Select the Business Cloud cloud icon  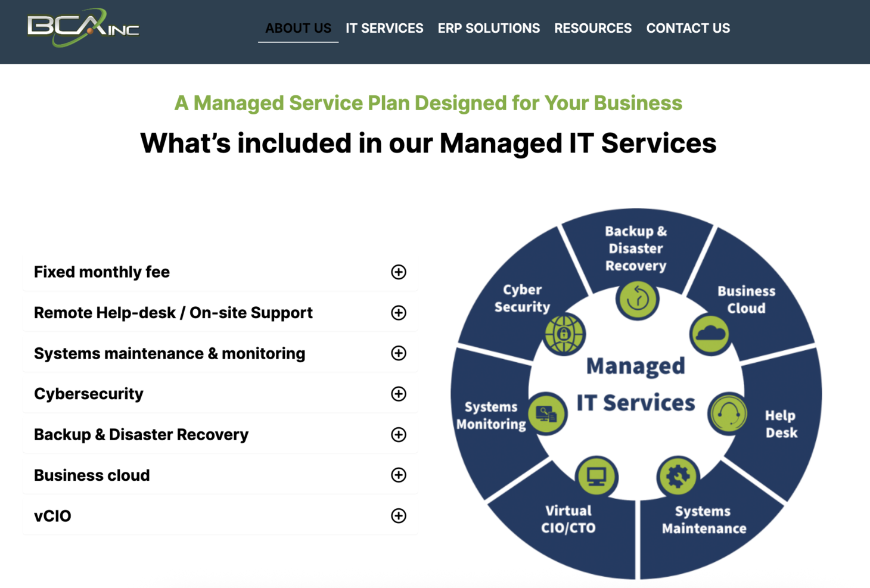(710, 334)
